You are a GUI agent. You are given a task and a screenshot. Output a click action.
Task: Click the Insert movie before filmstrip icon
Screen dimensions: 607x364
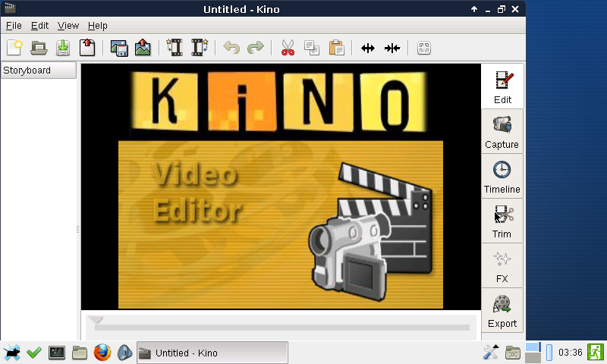[x=175, y=48]
